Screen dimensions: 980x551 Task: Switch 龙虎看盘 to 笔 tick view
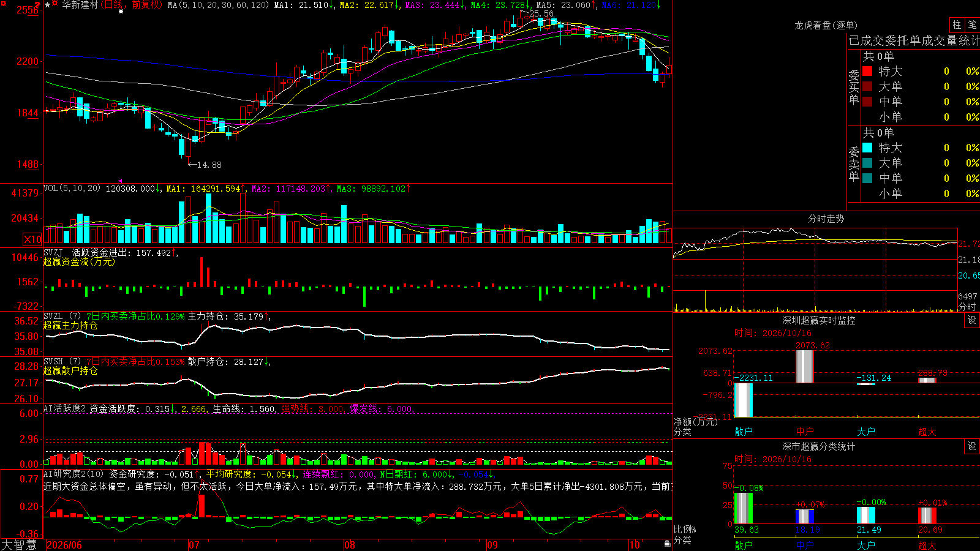(x=972, y=25)
